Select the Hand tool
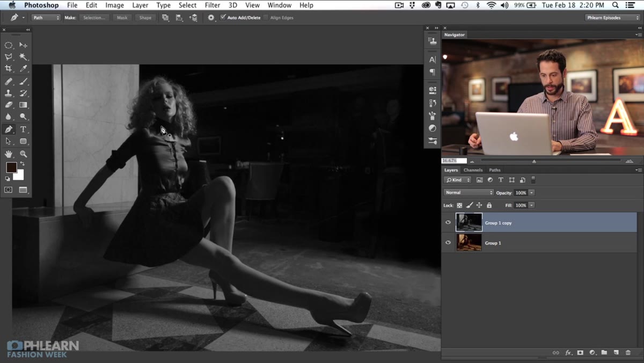Screen dimensions: 644x363 pyautogui.click(x=9, y=154)
